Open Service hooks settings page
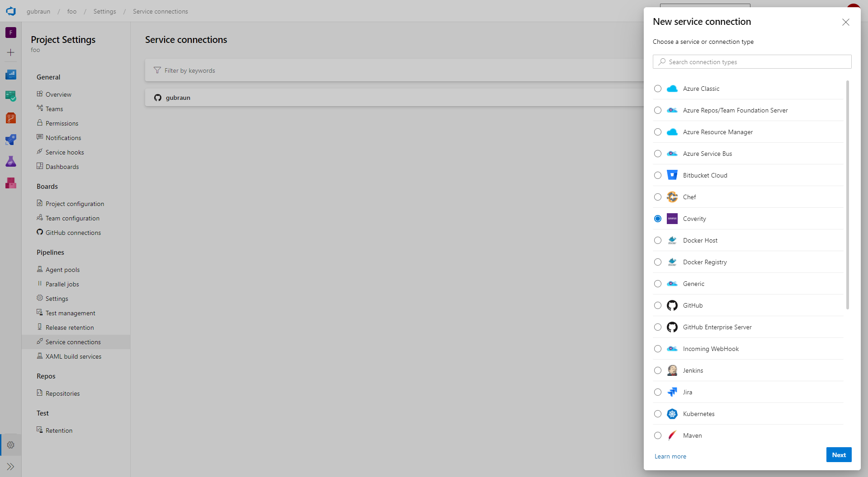 point(65,152)
